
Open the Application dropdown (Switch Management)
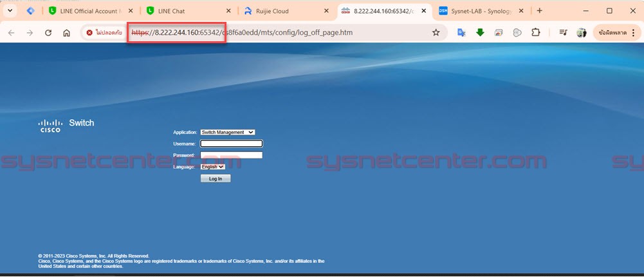228,132
